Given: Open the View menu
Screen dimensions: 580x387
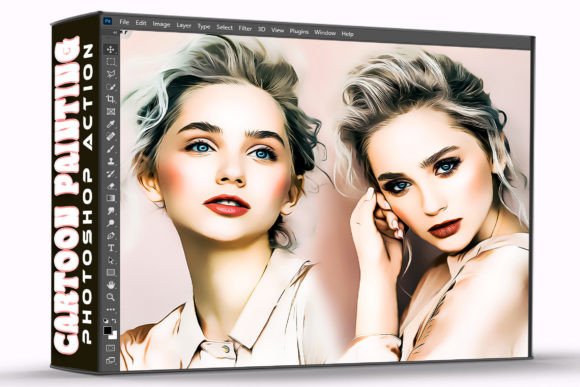Looking at the screenshot, I should point(277,30).
